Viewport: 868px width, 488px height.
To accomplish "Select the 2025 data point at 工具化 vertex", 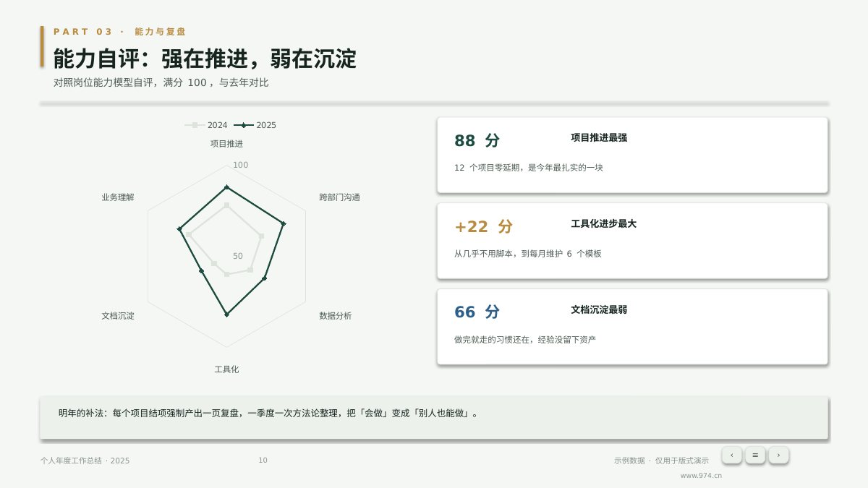I will [x=226, y=314].
